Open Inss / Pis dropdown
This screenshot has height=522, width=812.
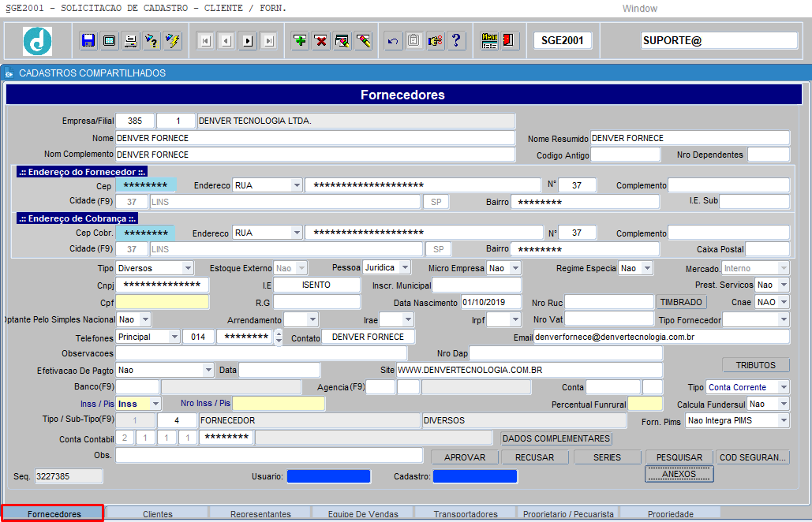[x=156, y=404]
